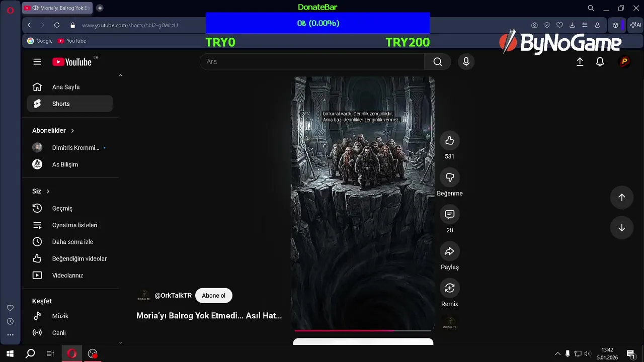Image resolution: width=644 pixels, height=362 pixels.
Task: Open Opera sidebar history clock icon
Action: (10, 321)
